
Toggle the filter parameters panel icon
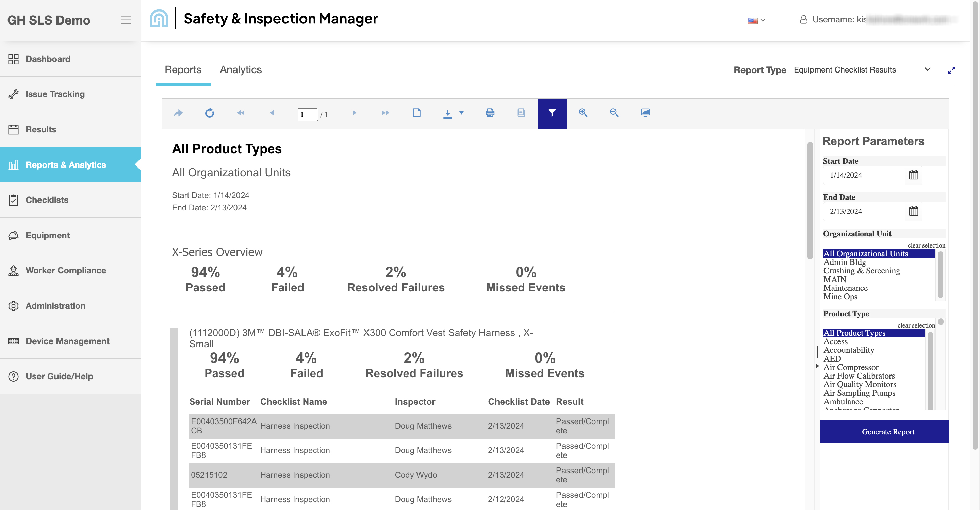552,113
